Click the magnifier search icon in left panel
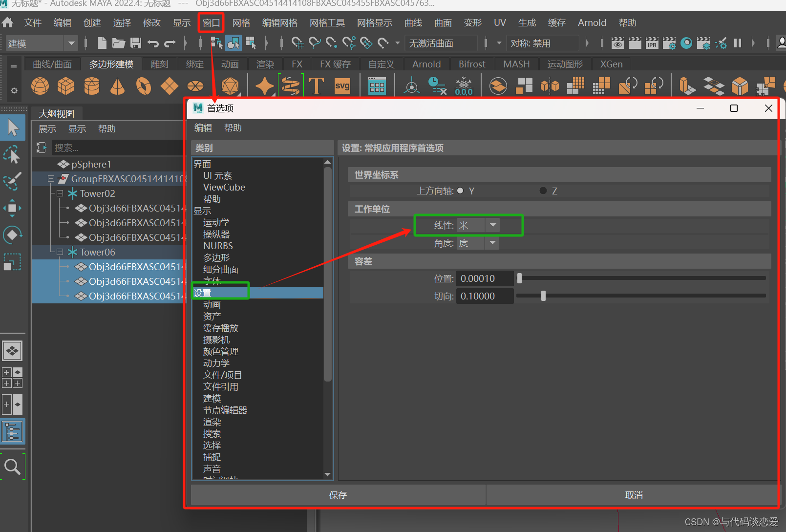786x532 pixels. coord(12,467)
